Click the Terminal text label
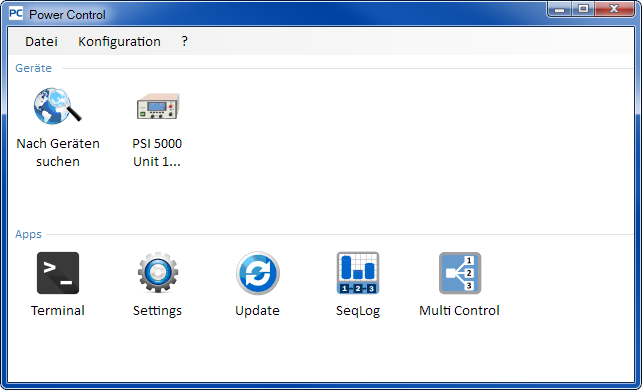Screen dimensions: 642x390 point(58,311)
